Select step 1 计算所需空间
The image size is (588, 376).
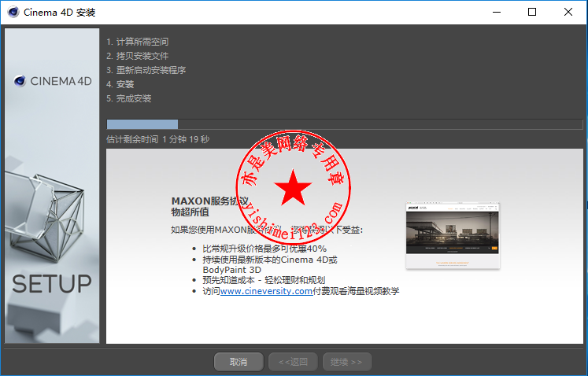point(137,42)
